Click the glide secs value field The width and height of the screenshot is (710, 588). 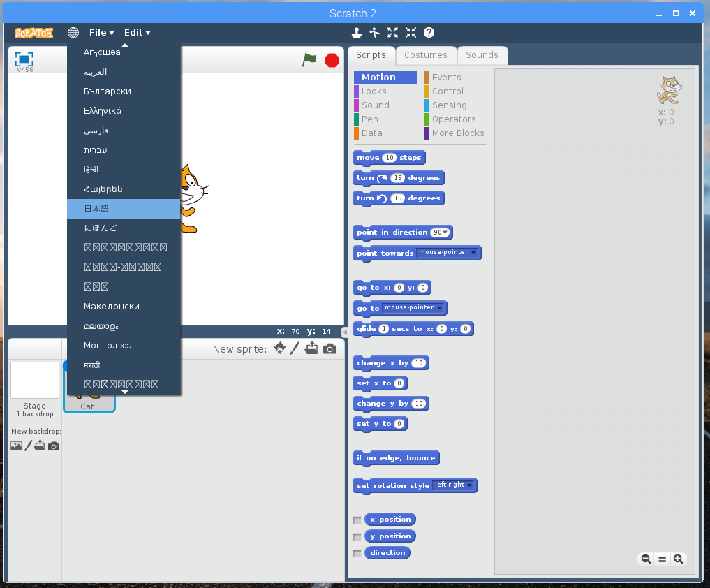pyautogui.click(x=383, y=329)
